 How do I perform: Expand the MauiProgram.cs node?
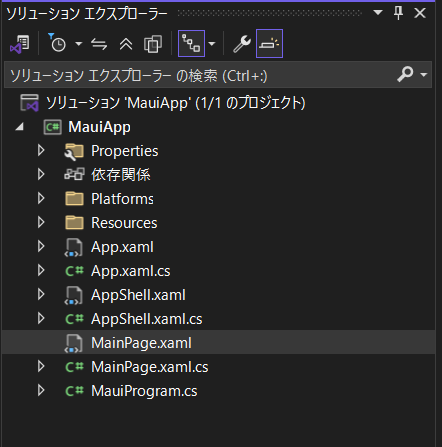coord(41,391)
